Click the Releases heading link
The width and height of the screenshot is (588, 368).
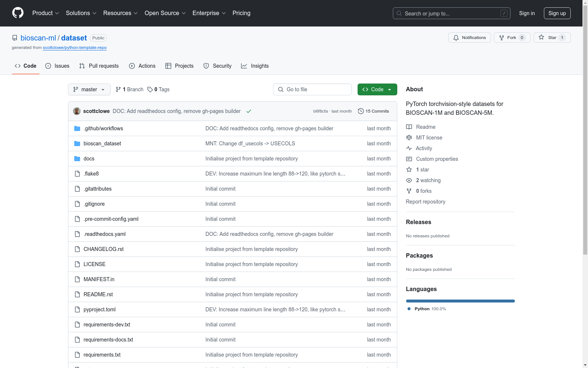(x=419, y=222)
